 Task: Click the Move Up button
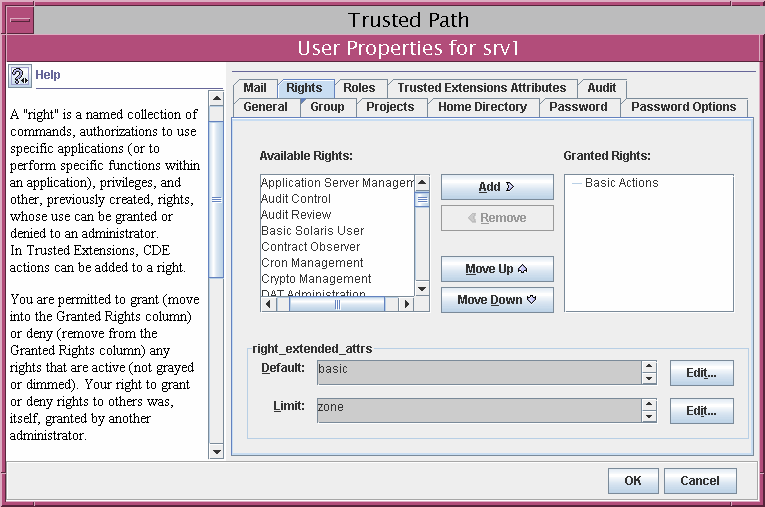(x=497, y=270)
